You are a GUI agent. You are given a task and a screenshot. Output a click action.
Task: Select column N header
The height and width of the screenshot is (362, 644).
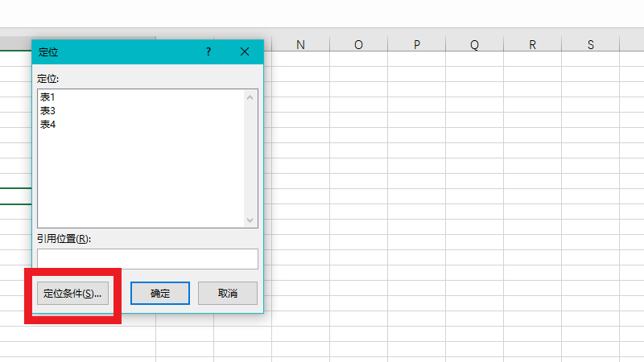click(300, 45)
